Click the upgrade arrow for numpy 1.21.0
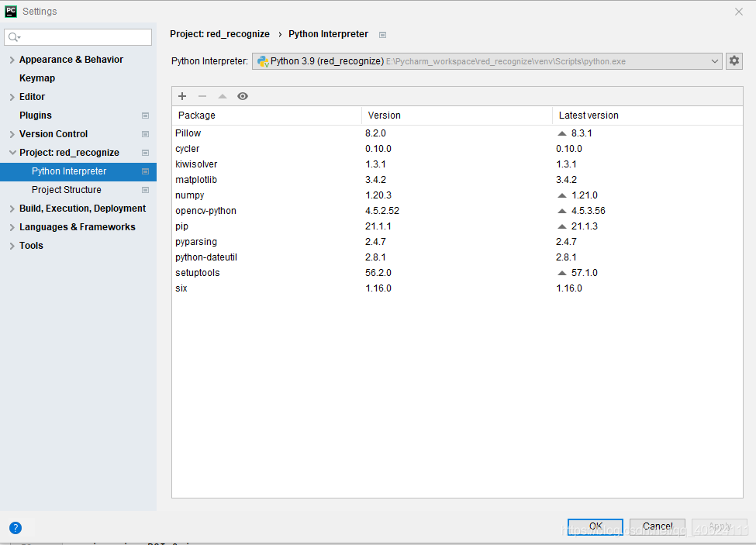Image resolution: width=756 pixels, height=545 pixels. [x=561, y=195]
